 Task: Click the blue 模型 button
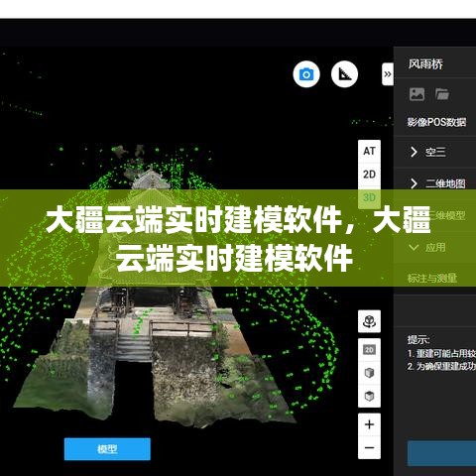coord(107,449)
